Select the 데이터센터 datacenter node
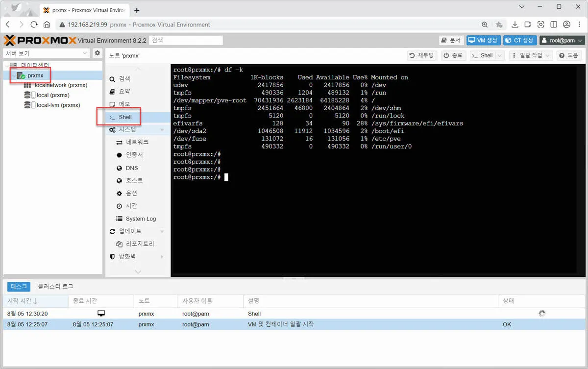The width and height of the screenshot is (588, 369). tap(35, 65)
